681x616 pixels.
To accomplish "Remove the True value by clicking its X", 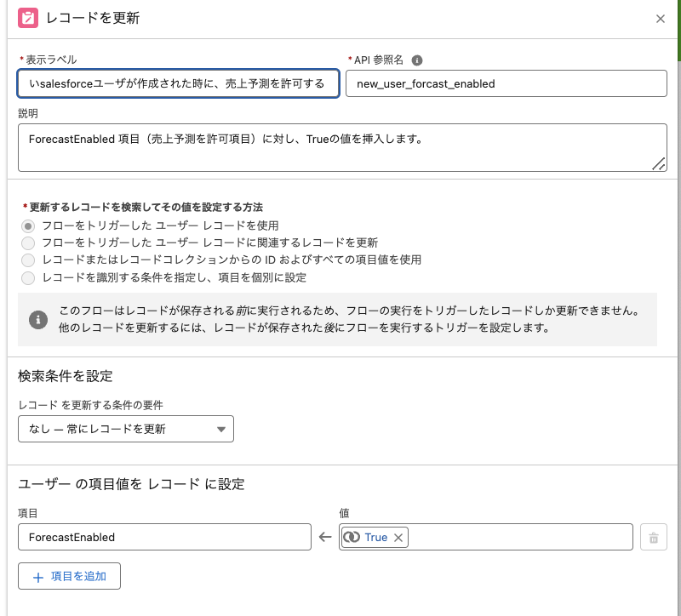I will point(398,537).
